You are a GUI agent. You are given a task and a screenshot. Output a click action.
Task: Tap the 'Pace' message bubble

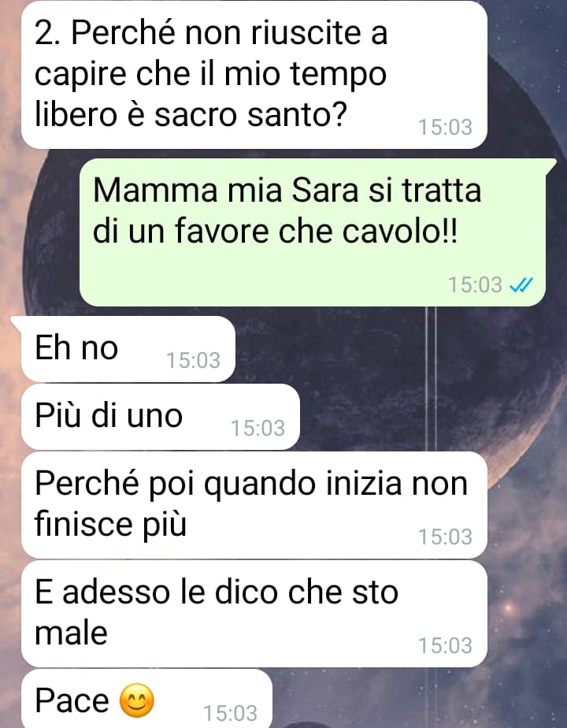(146, 699)
